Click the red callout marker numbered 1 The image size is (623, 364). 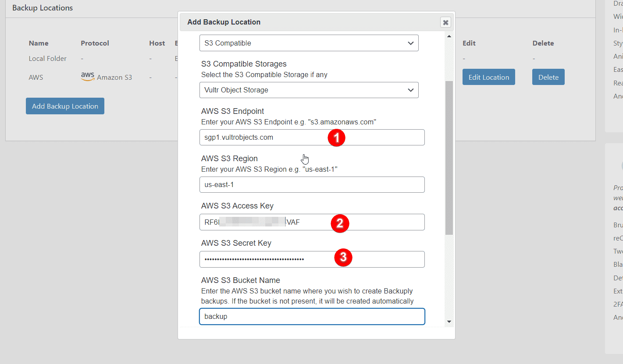click(x=336, y=138)
